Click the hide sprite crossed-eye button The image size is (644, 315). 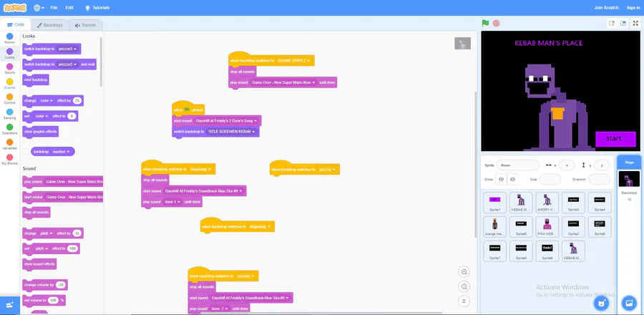(x=512, y=180)
